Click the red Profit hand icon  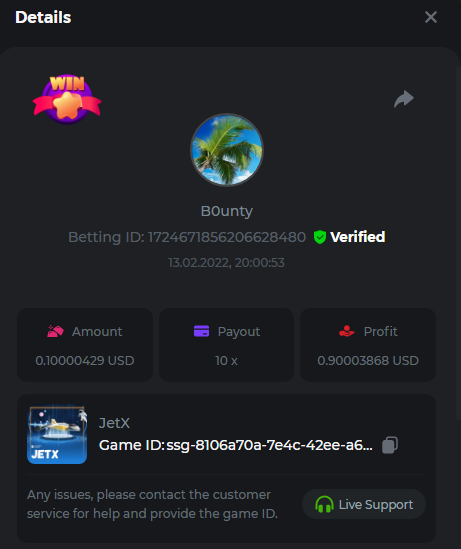(x=347, y=331)
